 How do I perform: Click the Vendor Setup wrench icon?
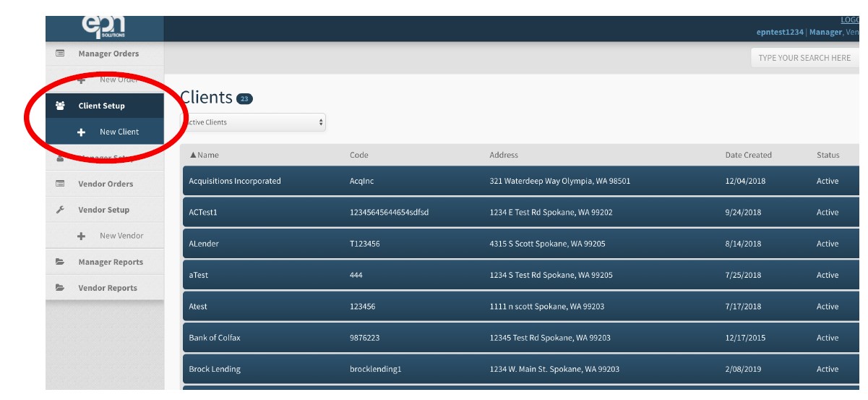pyautogui.click(x=60, y=210)
